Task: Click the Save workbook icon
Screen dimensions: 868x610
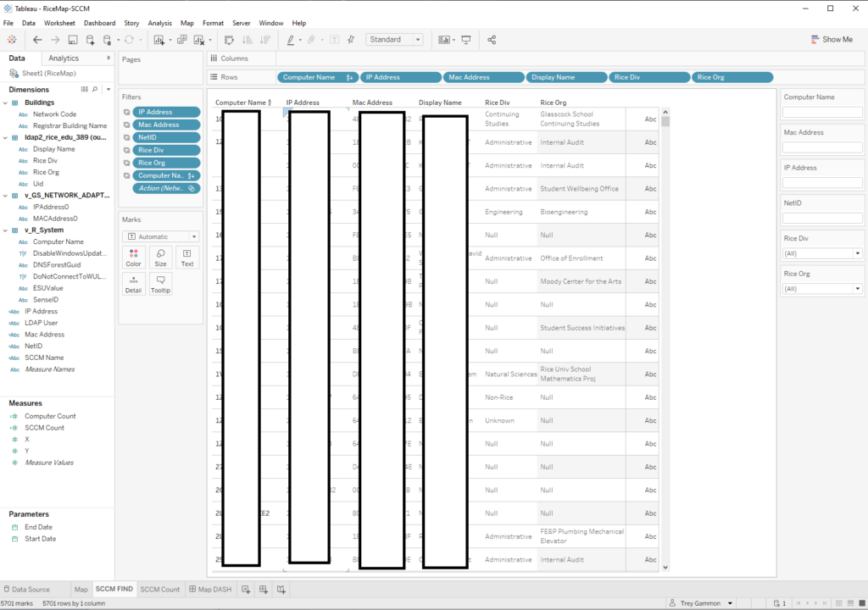Action: pyautogui.click(x=73, y=40)
